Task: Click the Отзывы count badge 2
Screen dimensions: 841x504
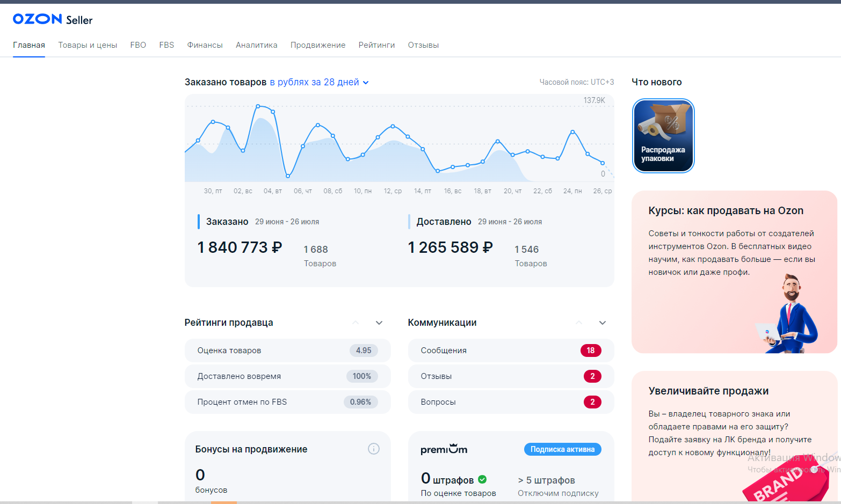Action: tap(592, 376)
